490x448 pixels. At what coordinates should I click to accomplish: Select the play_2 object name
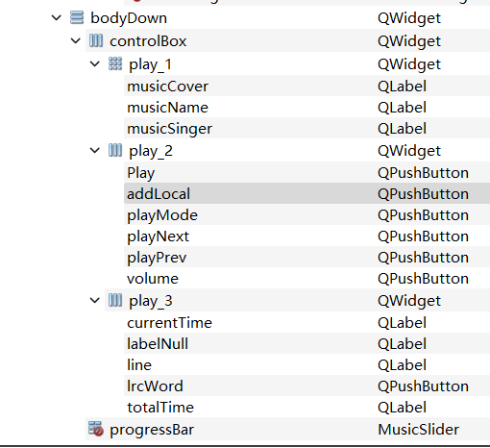point(151,151)
